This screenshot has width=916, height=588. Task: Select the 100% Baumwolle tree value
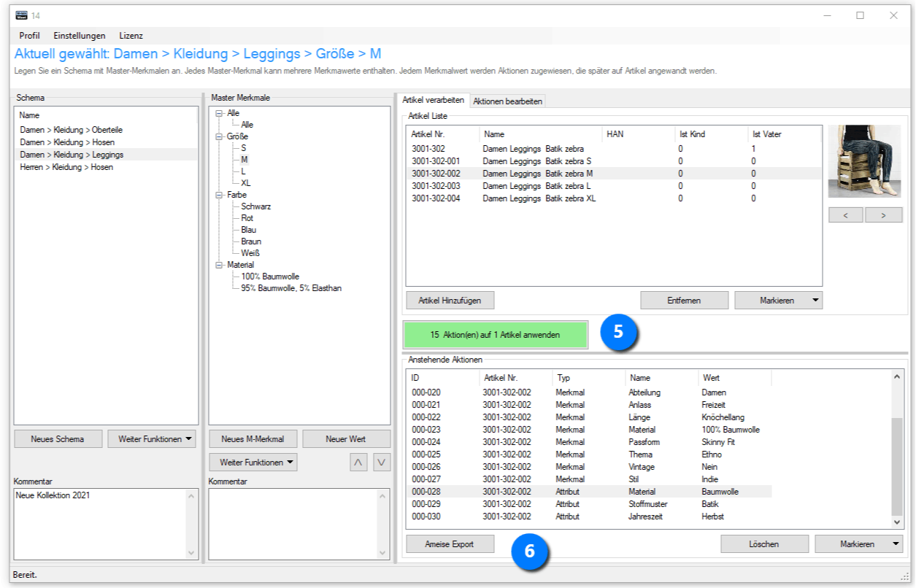pyautogui.click(x=270, y=276)
